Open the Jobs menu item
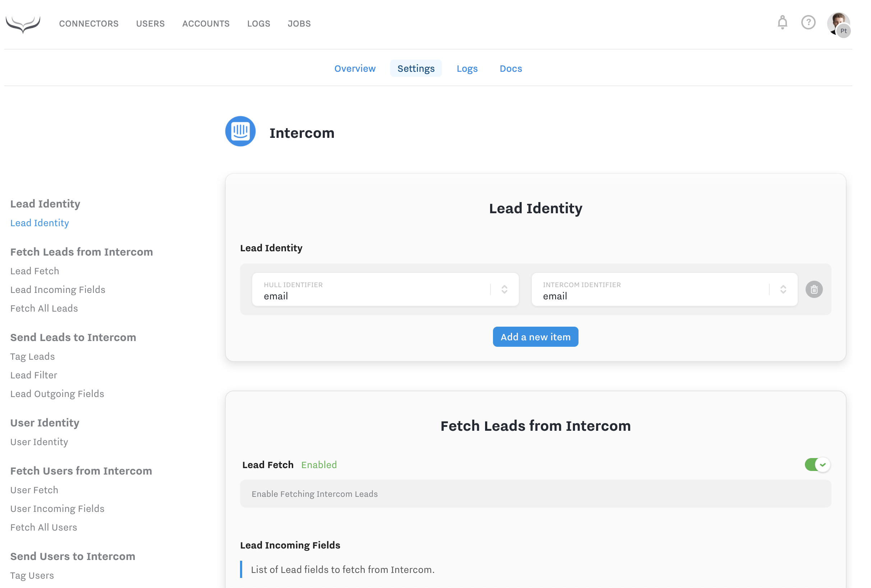 tap(299, 24)
